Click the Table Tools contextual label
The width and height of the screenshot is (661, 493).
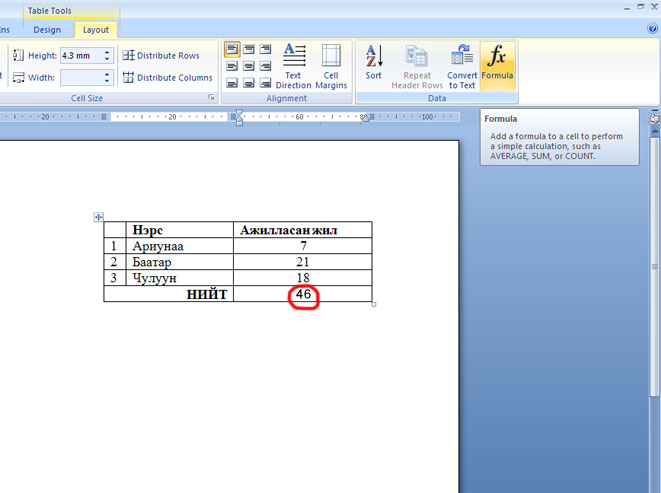click(50, 11)
